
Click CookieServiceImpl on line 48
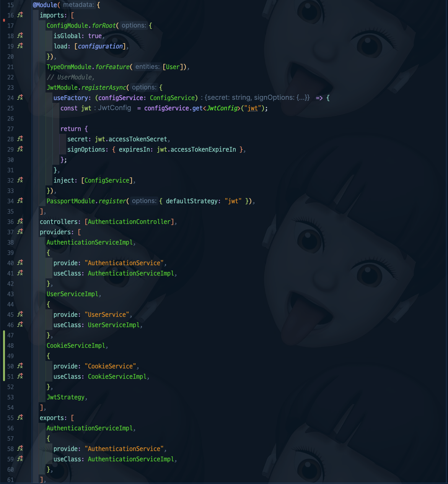tap(76, 346)
